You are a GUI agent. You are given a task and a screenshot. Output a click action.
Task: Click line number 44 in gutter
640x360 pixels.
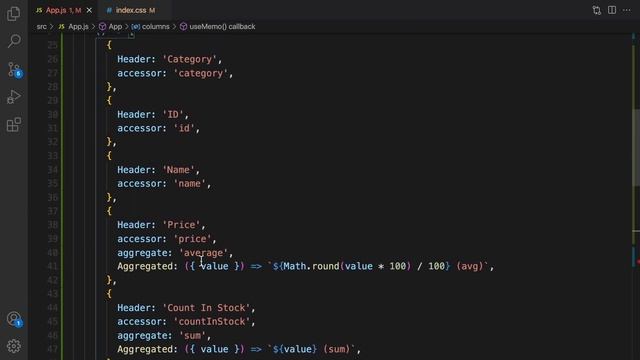pyautogui.click(x=52, y=308)
